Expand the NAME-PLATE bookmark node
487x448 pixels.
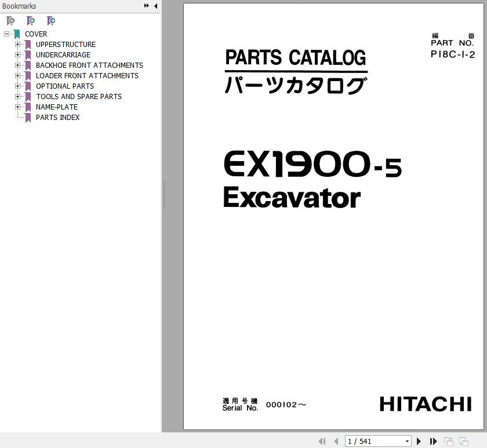(17, 107)
